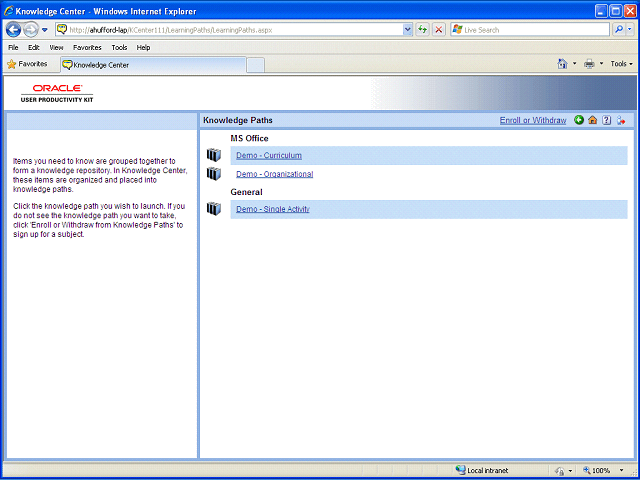Screen dimensions: 640x480
Task: Open a new blank tab
Action: 256,65
